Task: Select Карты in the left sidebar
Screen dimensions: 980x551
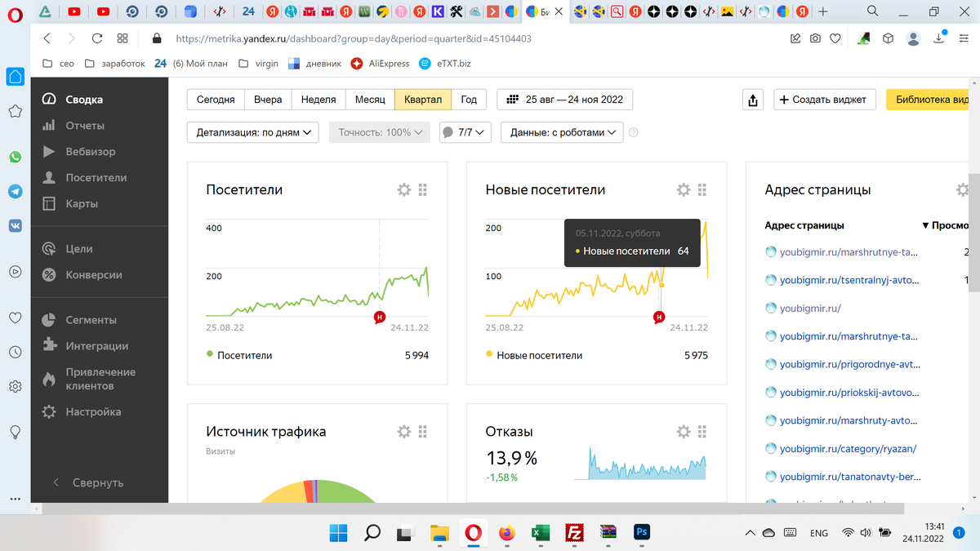Action: click(x=78, y=203)
